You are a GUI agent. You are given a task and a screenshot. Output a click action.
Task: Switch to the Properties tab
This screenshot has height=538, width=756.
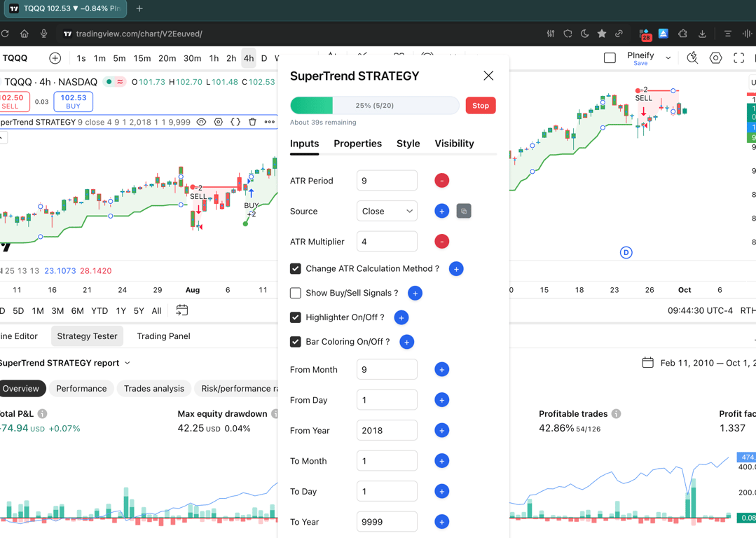point(358,144)
